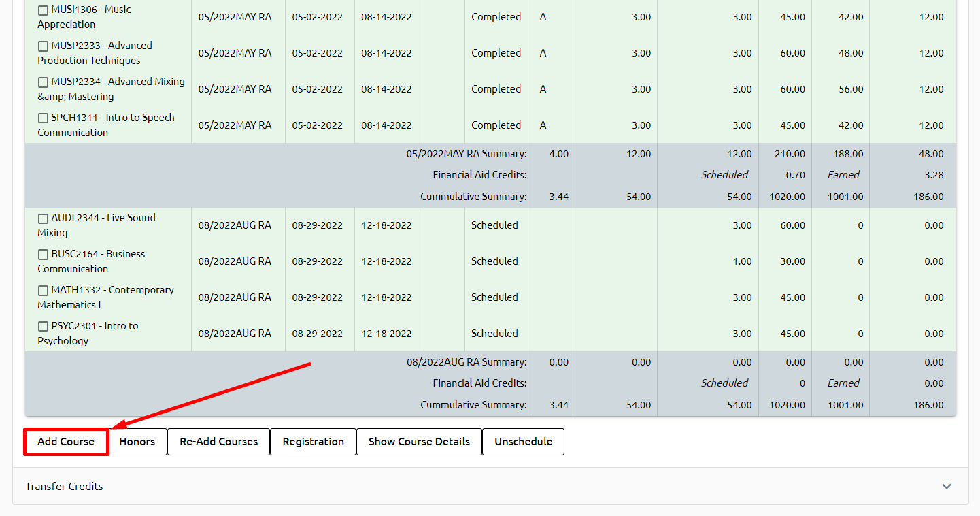Open the Transfer Credits section header
This screenshot has width=980, height=516.
64,487
